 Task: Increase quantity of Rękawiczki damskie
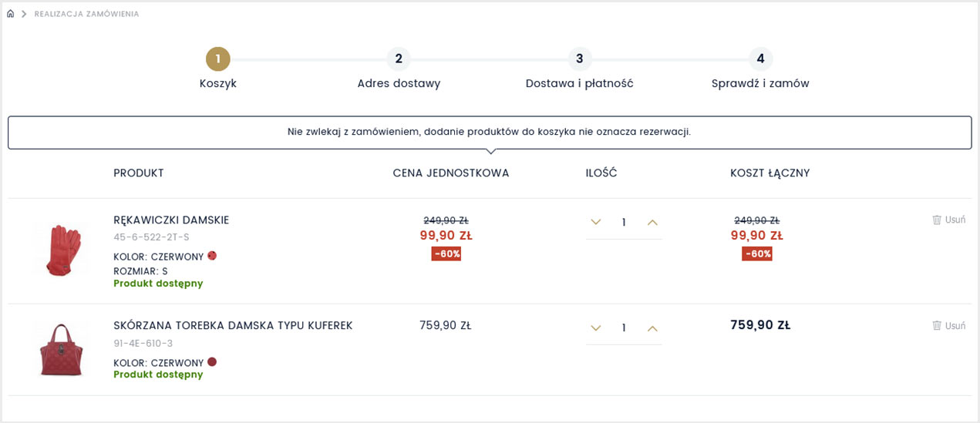pos(652,223)
